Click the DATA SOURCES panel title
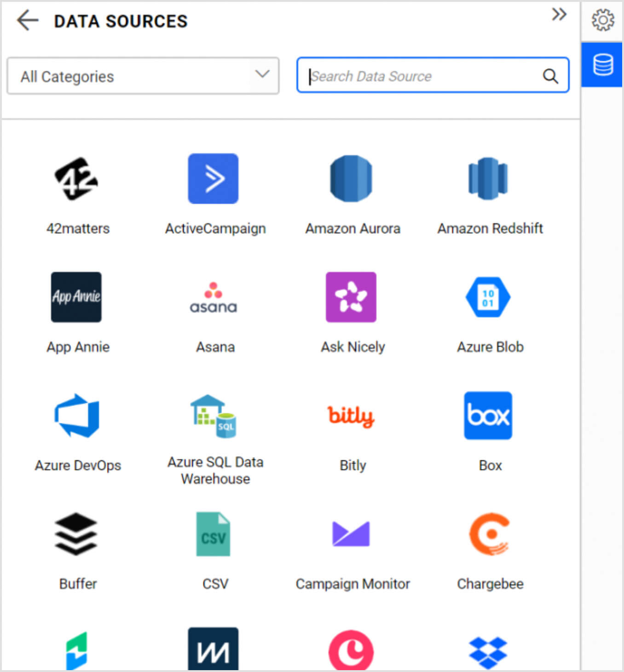The image size is (624, 672). pos(121,21)
